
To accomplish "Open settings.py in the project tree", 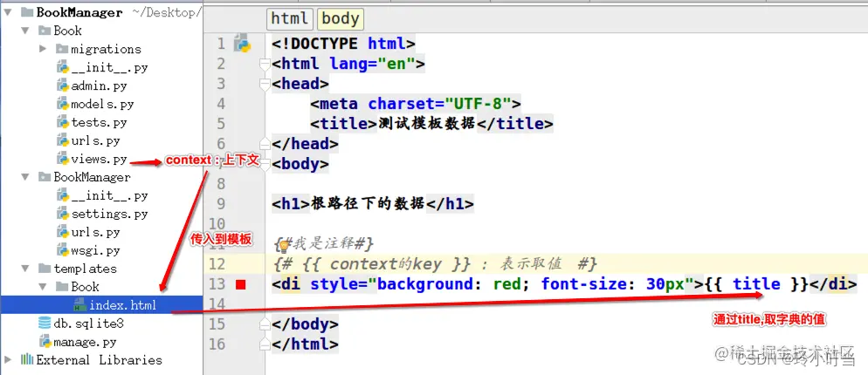I will [109, 214].
